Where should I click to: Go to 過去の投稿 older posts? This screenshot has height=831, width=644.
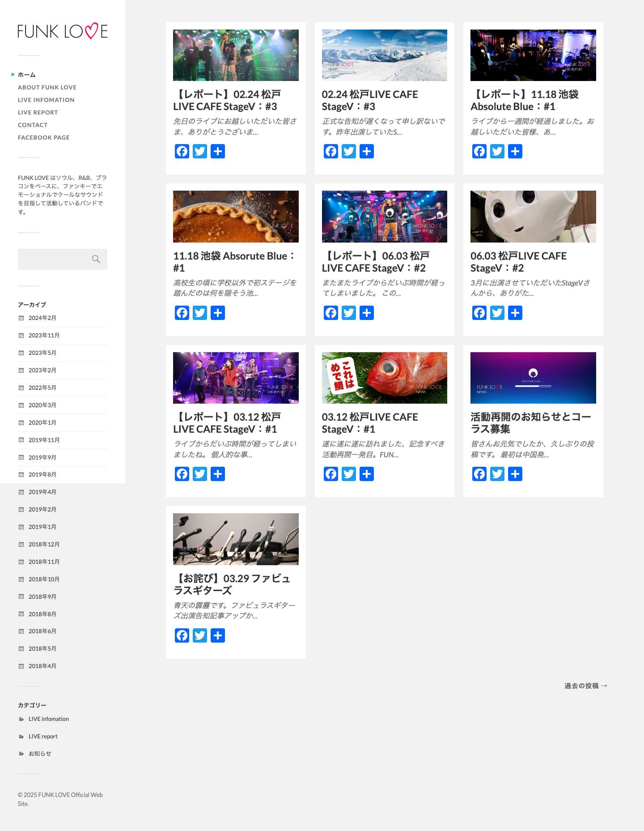tap(586, 686)
